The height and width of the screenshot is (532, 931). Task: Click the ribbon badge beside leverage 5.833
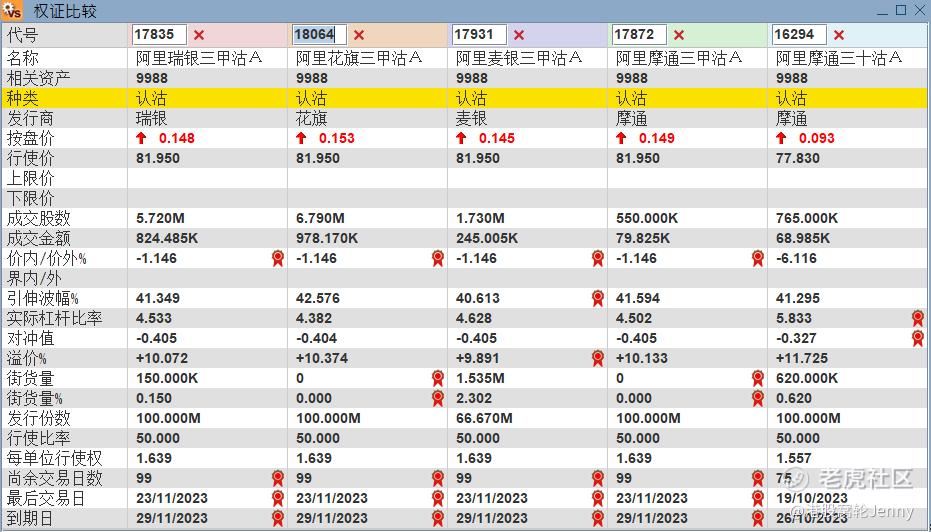pyautogui.click(x=918, y=318)
